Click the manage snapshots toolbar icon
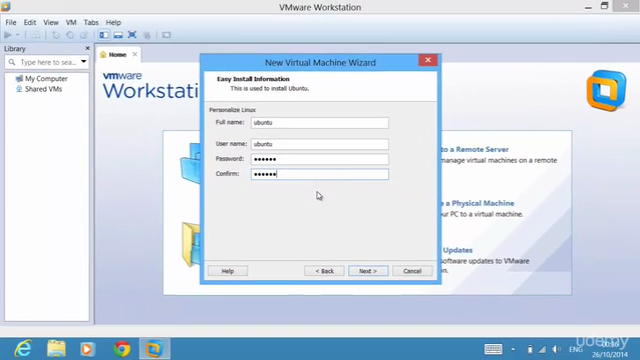The height and width of the screenshot is (360, 640). point(84,35)
